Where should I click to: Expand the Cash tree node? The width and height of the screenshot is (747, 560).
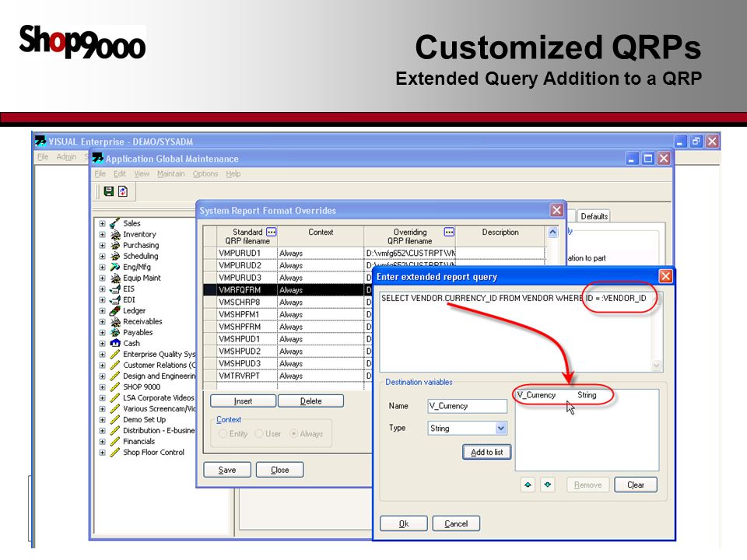click(x=102, y=343)
